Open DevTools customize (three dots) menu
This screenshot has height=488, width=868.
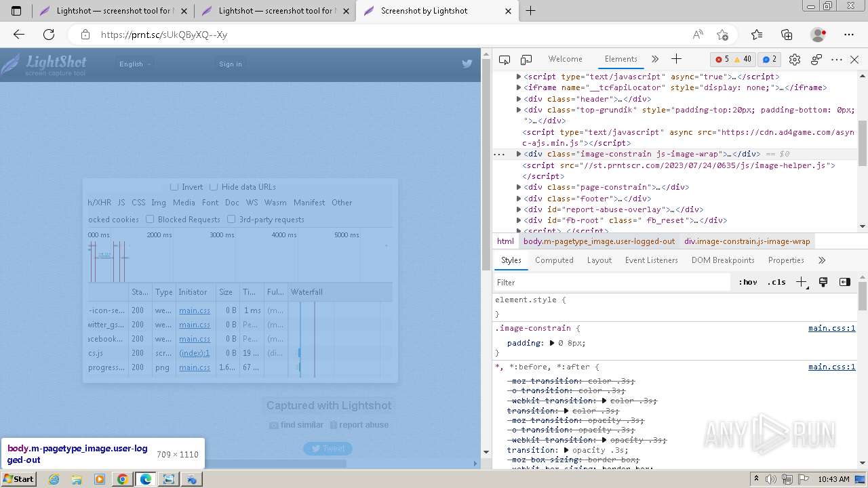tap(837, 60)
